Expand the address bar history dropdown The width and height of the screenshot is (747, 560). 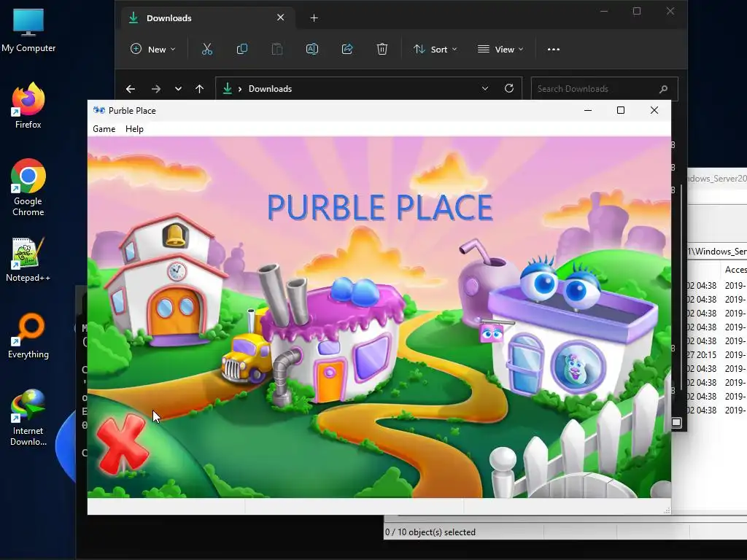pos(485,88)
